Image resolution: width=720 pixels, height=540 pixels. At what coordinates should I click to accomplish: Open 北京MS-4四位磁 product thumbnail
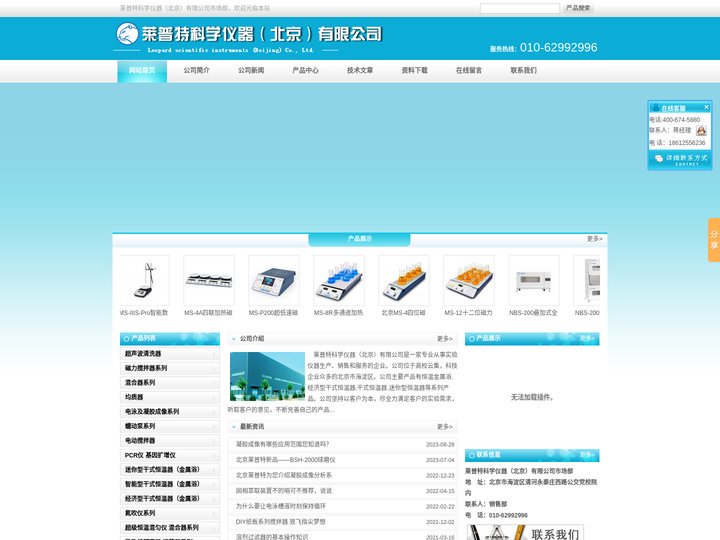point(404,280)
